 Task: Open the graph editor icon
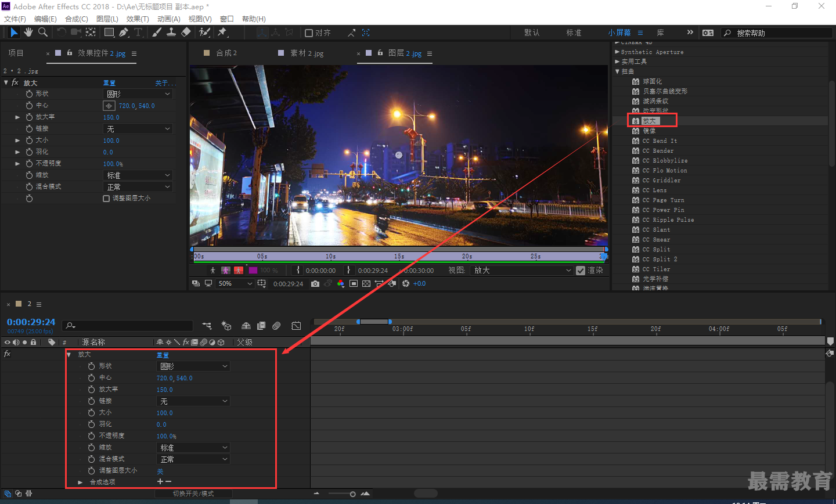(x=296, y=326)
